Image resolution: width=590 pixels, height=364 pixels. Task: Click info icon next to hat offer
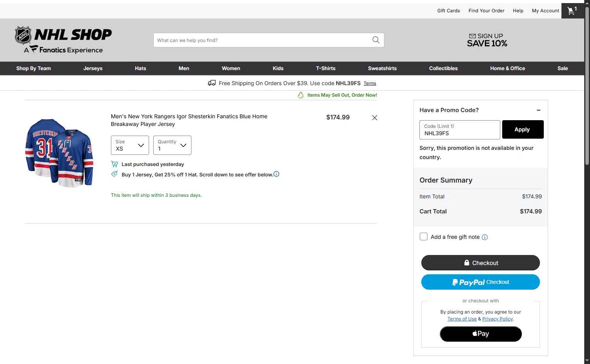tap(276, 174)
